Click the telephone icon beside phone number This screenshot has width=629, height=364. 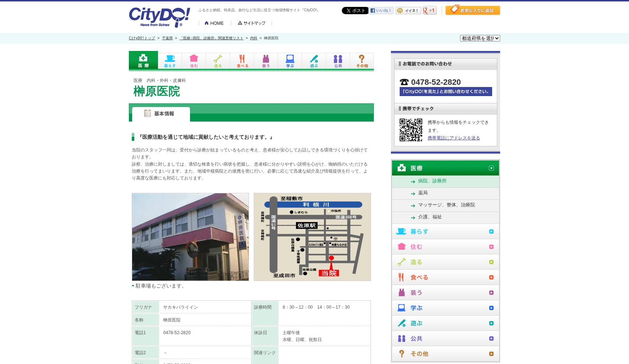pyautogui.click(x=404, y=82)
